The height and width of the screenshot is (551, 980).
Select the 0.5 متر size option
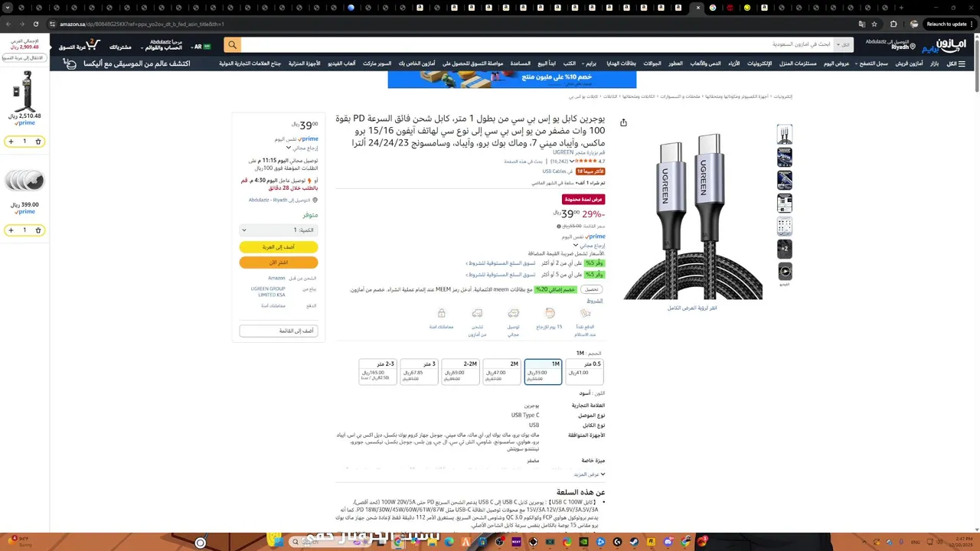click(583, 372)
